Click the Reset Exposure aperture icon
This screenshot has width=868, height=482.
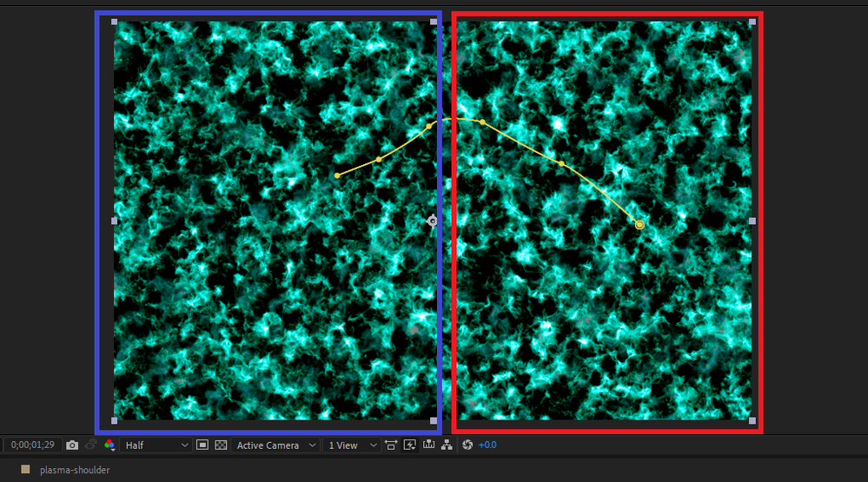click(x=467, y=445)
